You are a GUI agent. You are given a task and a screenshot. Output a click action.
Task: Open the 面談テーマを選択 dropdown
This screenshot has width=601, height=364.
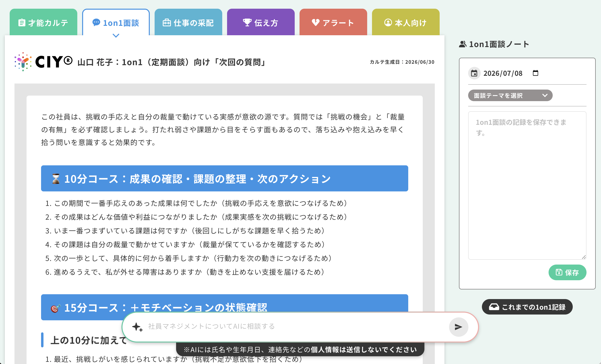pyautogui.click(x=510, y=95)
